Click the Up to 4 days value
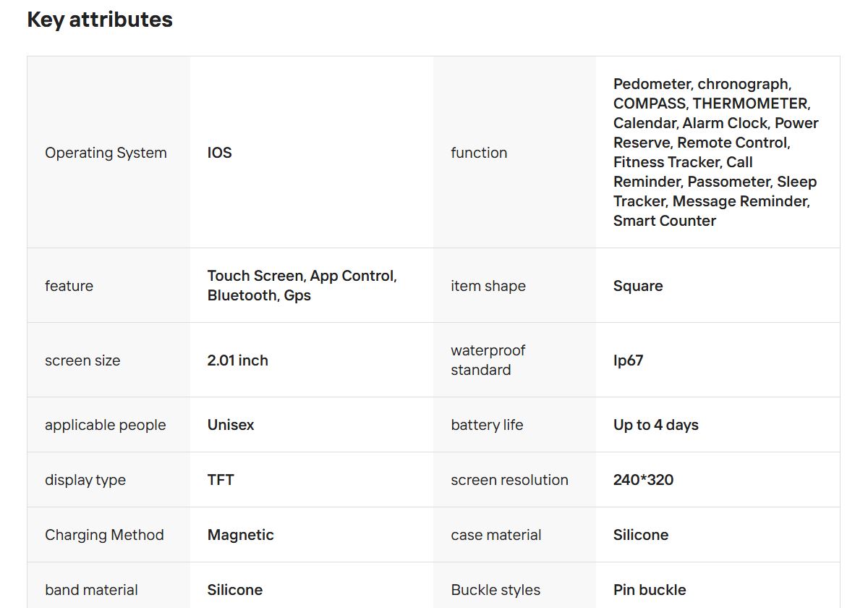The height and width of the screenshot is (608, 868). (x=655, y=425)
